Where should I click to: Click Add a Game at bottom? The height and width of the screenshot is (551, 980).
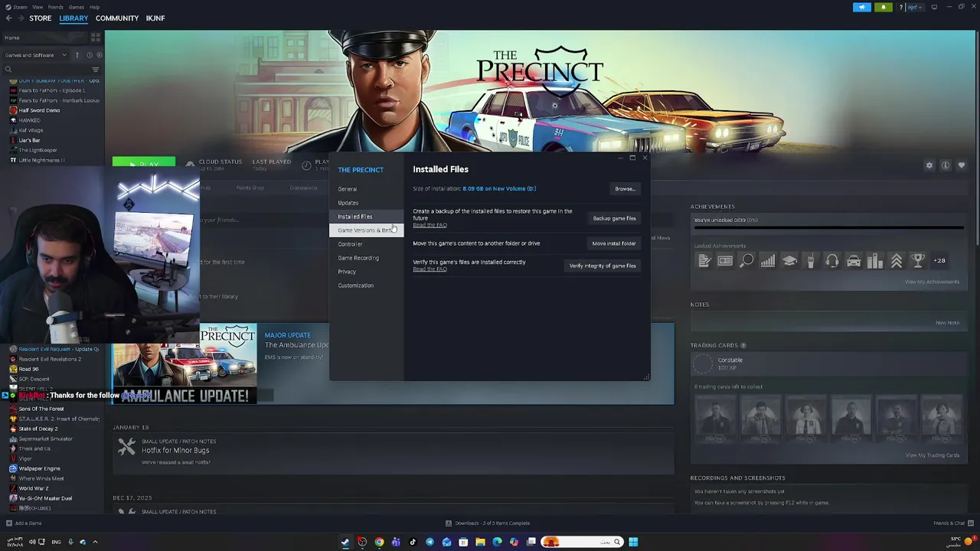pos(23,523)
